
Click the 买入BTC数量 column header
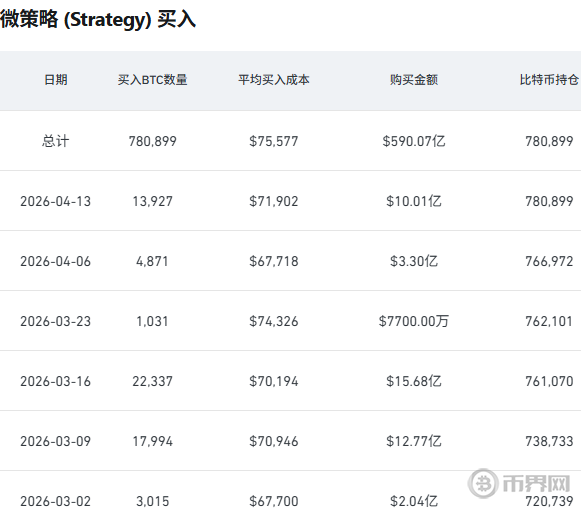(152, 80)
